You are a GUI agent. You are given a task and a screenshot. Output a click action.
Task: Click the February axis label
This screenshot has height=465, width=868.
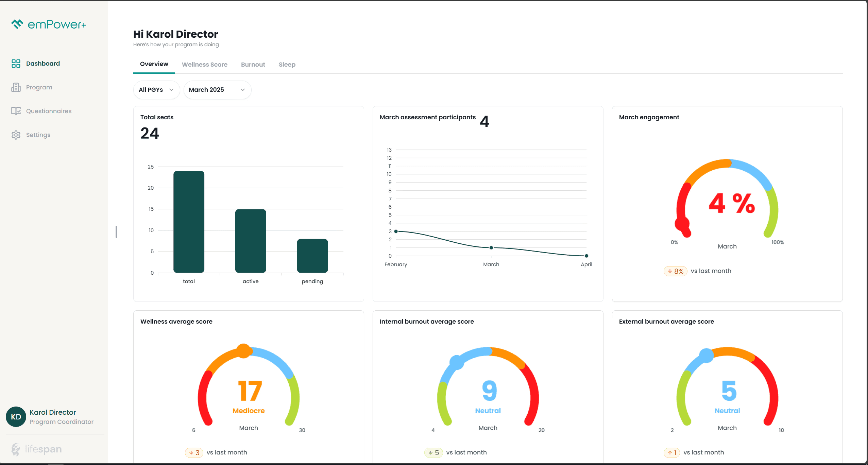pyautogui.click(x=396, y=264)
